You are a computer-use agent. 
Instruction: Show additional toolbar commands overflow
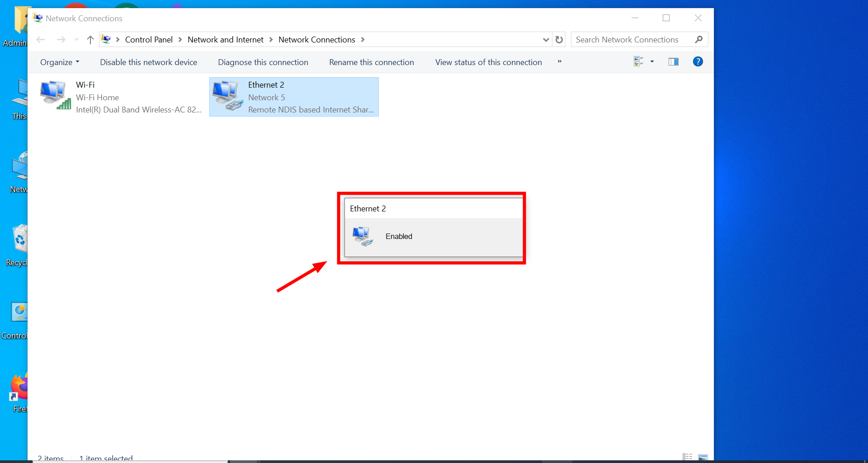pos(559,61)
